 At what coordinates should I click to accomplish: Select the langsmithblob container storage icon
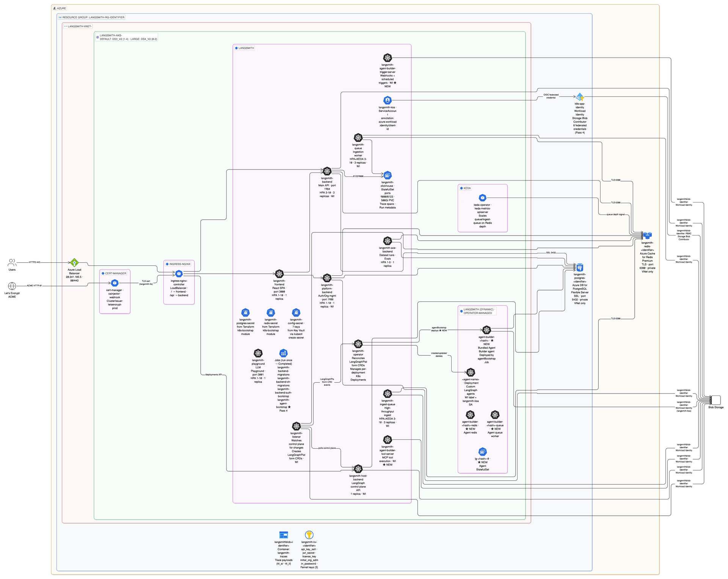click(284, 535)
